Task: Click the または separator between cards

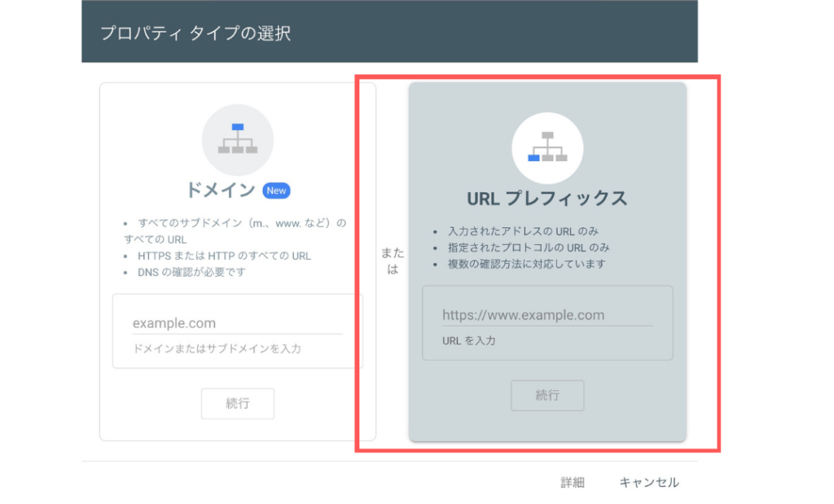Action: (392, 261)
